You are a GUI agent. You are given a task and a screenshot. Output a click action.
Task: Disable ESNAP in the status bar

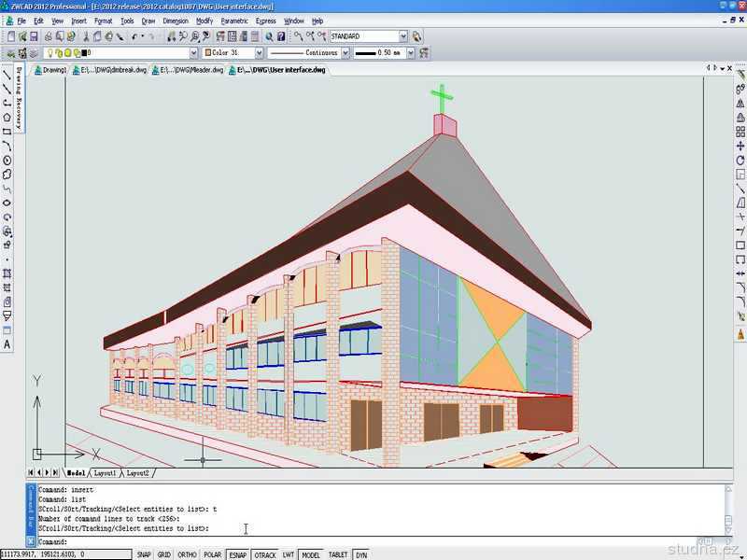(x=238, y=554)
